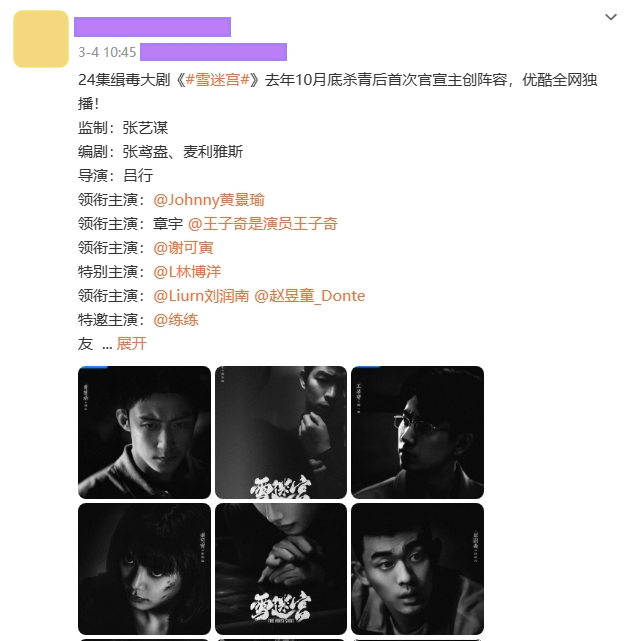View poster of clasped hands with title

coord(281,569)
